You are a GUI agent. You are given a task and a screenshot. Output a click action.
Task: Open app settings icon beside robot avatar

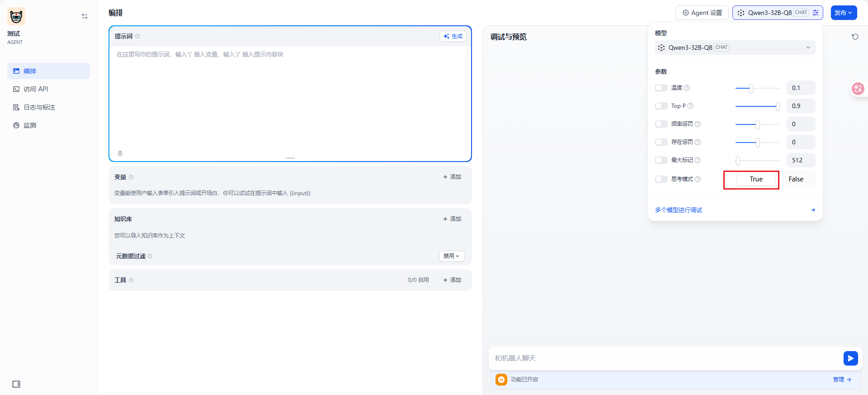[x=85, y=16]
